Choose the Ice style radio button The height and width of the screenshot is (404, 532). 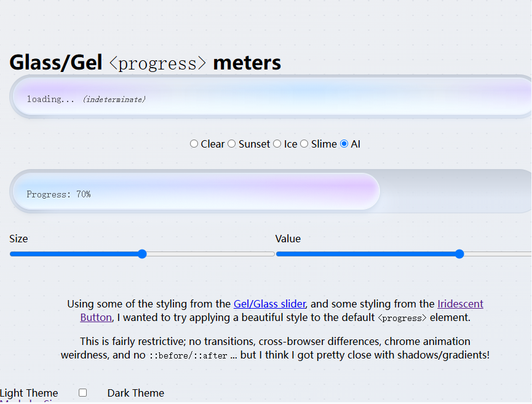277,144
